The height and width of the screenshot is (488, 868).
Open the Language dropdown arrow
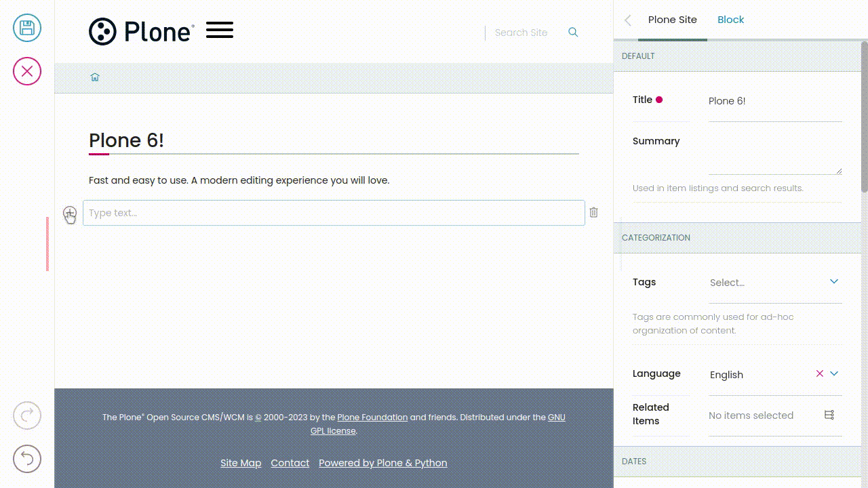pyautogui.click(x=834, y=373)
